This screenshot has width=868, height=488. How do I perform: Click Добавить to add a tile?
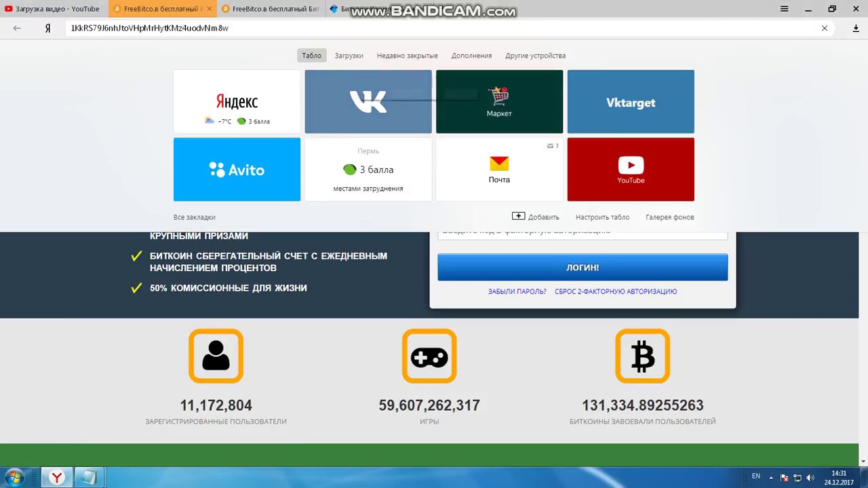(x=536, y=217)
